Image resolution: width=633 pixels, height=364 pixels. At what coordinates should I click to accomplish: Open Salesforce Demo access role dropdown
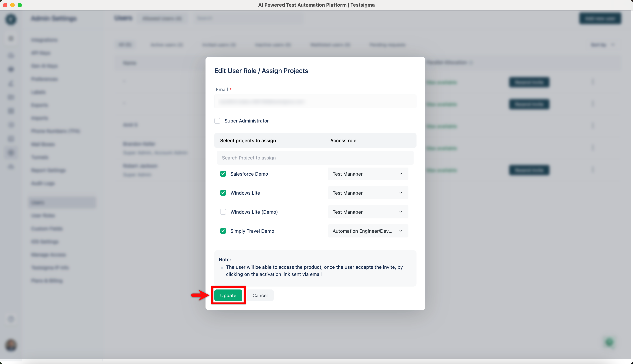click(x=368, y=174)
